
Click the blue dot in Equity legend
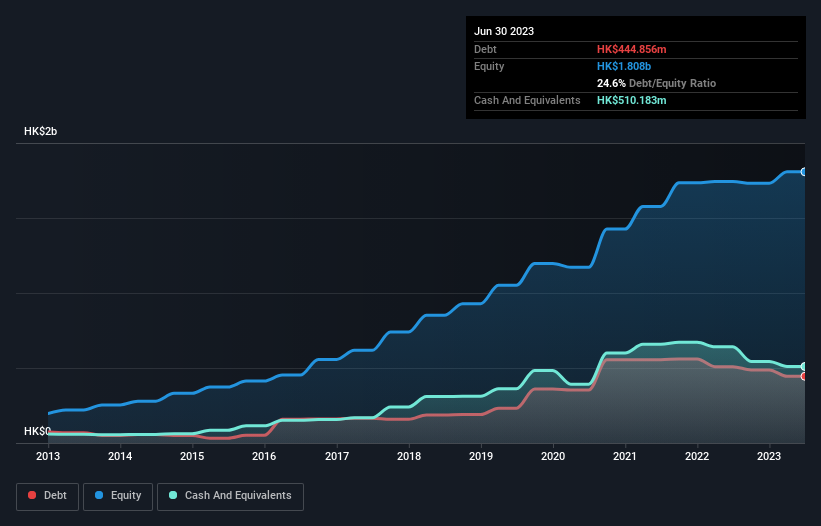(x=99, y=495)
